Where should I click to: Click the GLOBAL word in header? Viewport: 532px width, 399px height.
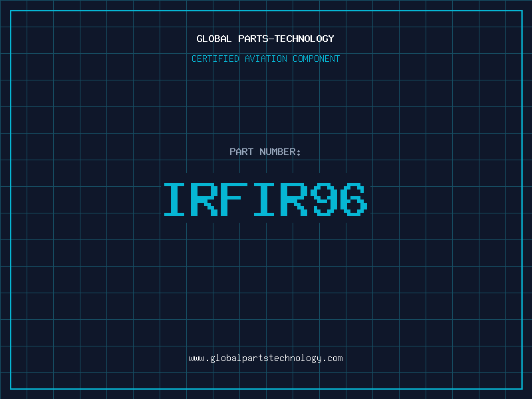pyautogui.click(x=214, y=39)
